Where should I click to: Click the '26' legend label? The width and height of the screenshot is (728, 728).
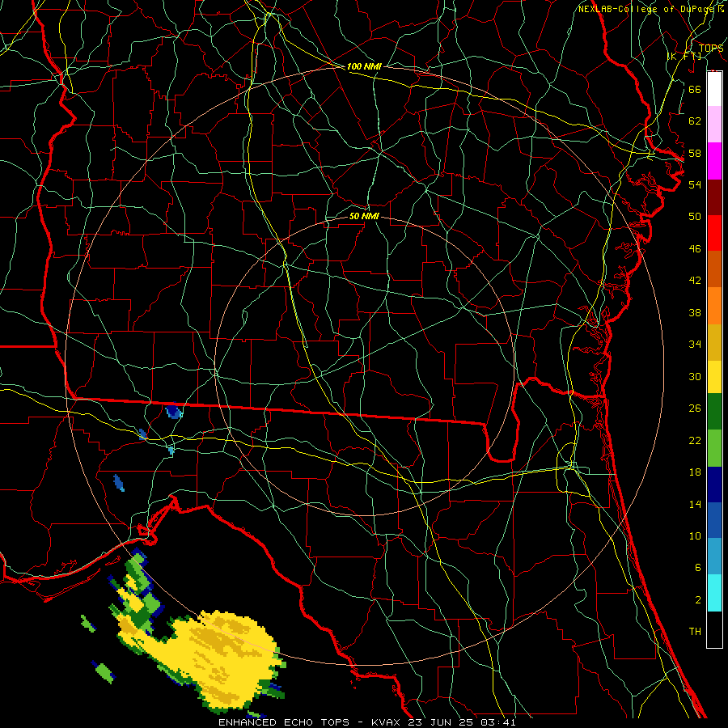(x=695, y=408)
